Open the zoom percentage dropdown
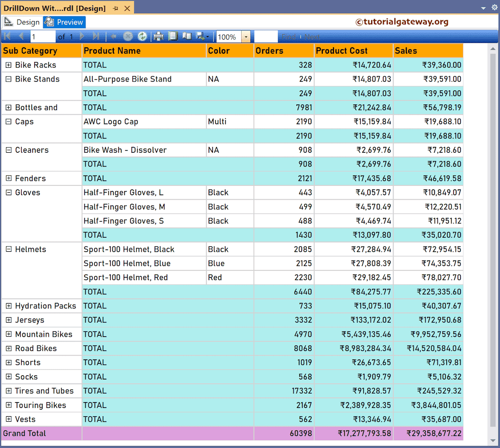 click(247, 36)
